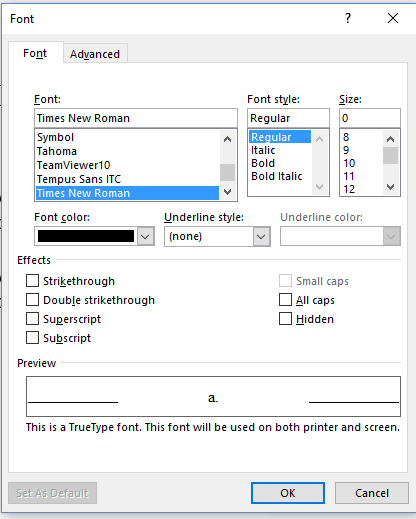This screenshot has height=519, width=416.
Task: Click the size list scroll down arrow
Action: tap(390, 187)
